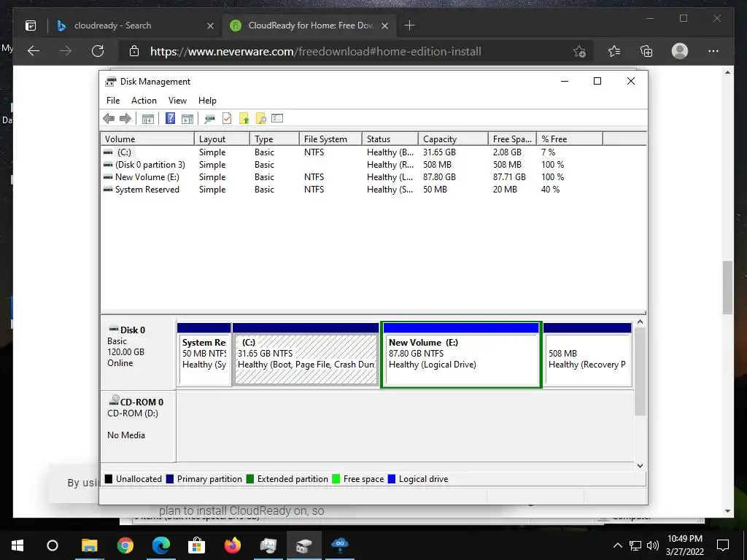Viewport: 747px width, 560px height.
Task: Add page to favorites star-plus icon
Action: [x=579, y=51]
